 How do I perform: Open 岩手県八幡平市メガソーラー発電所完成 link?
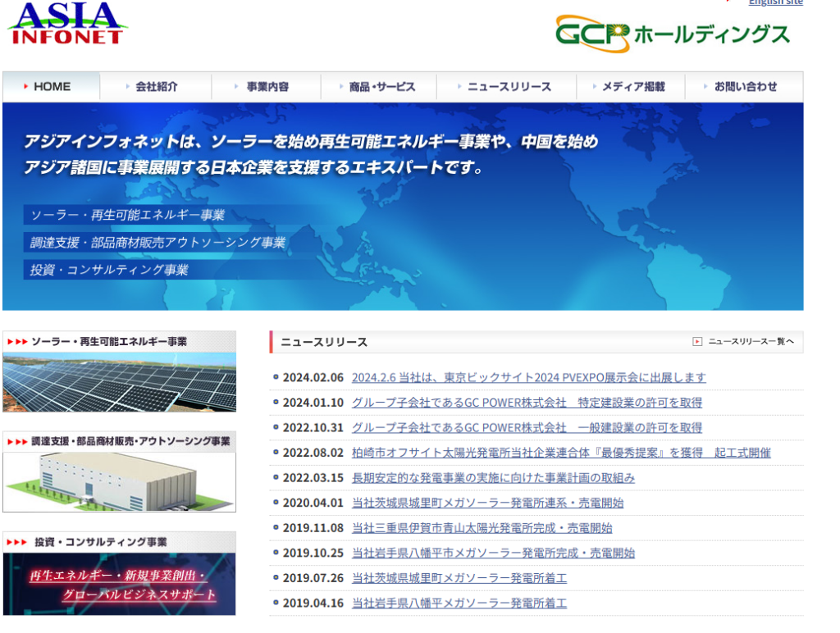pos(493,553)
